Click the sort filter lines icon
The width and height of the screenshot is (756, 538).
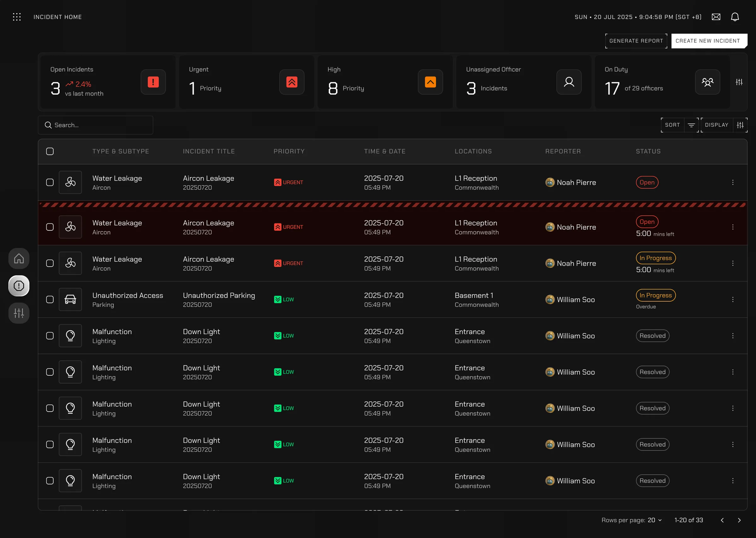tap(691, 125)
